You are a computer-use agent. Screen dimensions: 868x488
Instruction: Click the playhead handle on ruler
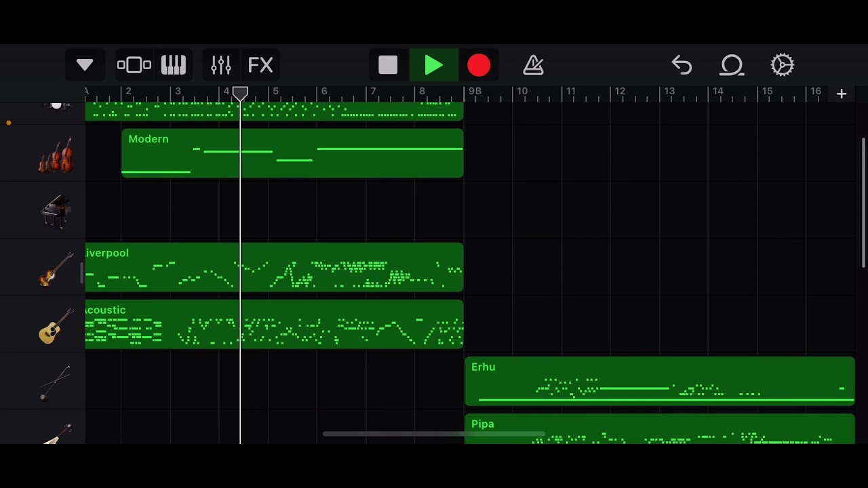coord(240,94)
